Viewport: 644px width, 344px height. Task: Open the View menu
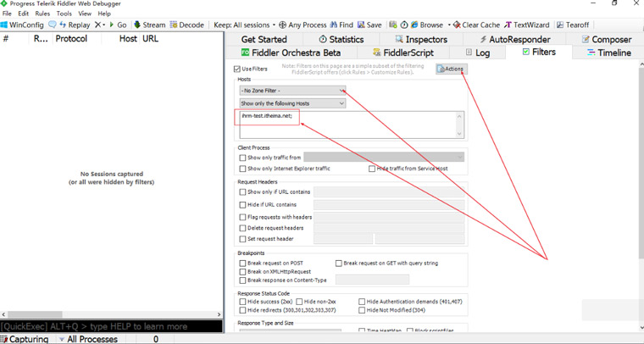pos(85,14)
